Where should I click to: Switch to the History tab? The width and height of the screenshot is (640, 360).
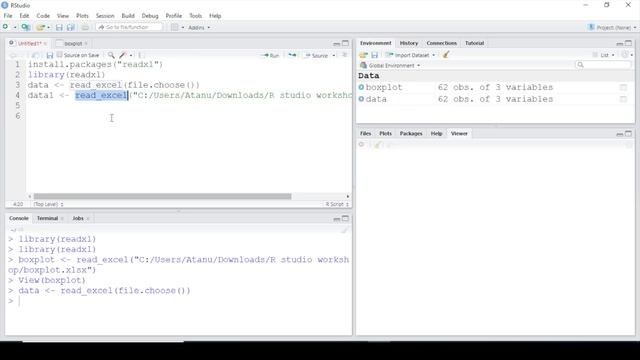click(409, 43)
